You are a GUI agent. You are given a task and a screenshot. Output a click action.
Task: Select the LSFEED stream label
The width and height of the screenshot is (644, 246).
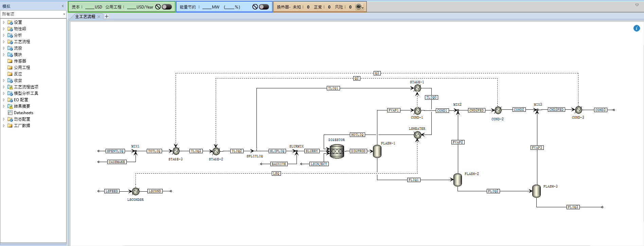click(x=112, y=191)
